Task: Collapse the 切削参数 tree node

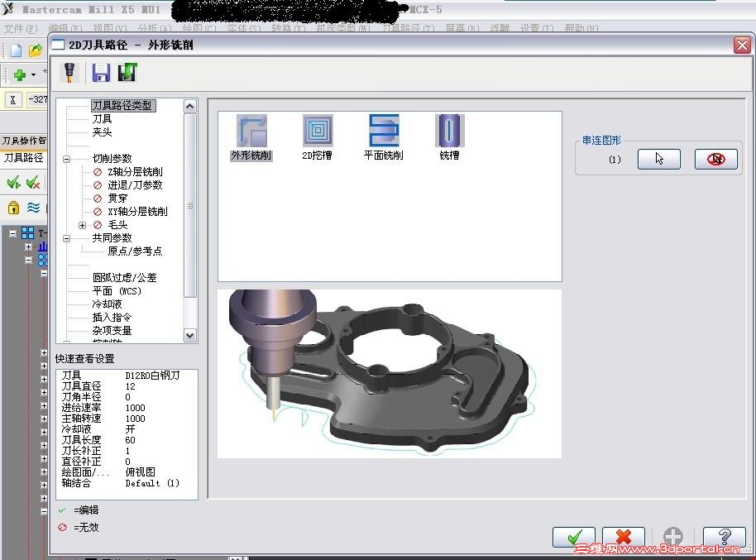Action: [x=66, y=159]
